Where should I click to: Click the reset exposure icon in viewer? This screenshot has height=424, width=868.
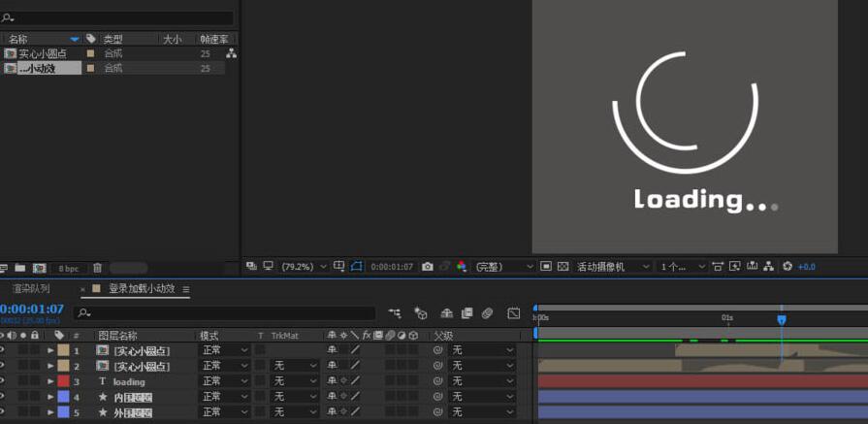click(x=788, y=266)
